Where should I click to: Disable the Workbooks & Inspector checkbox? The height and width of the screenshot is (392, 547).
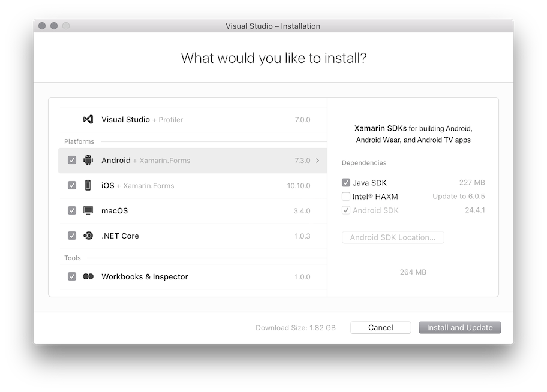click(x=72, y=276)
